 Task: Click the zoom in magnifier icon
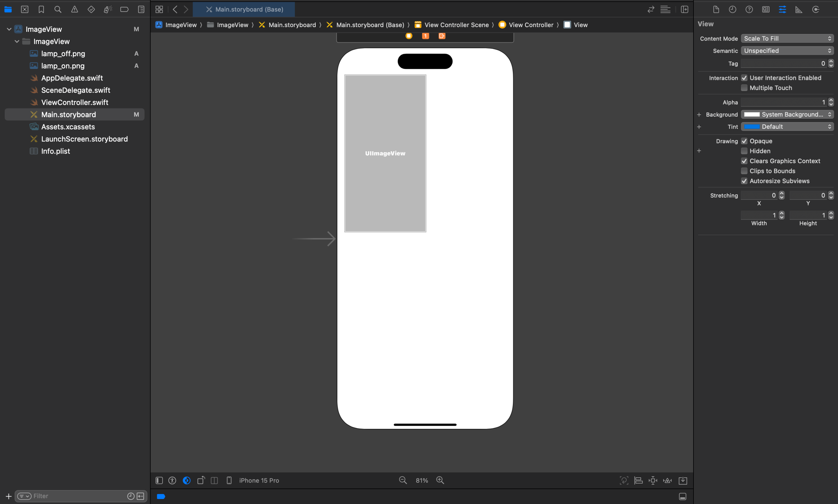coord(440,480)
